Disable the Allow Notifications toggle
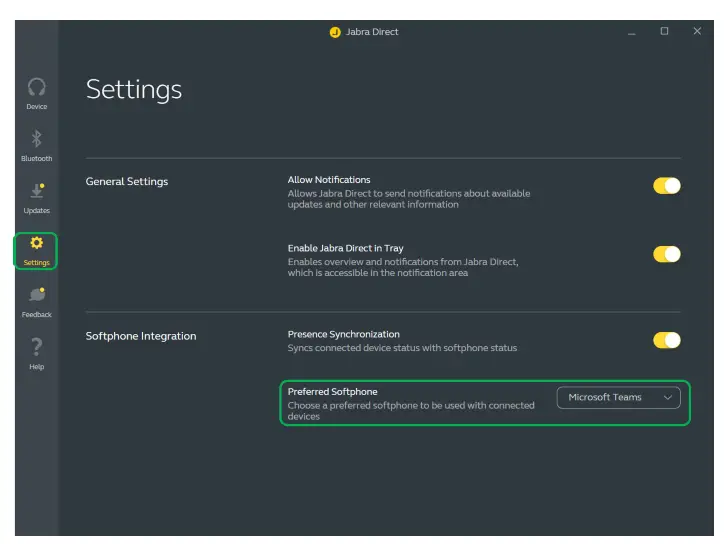Viewport: 724px width, 544px height. [667, 186]
